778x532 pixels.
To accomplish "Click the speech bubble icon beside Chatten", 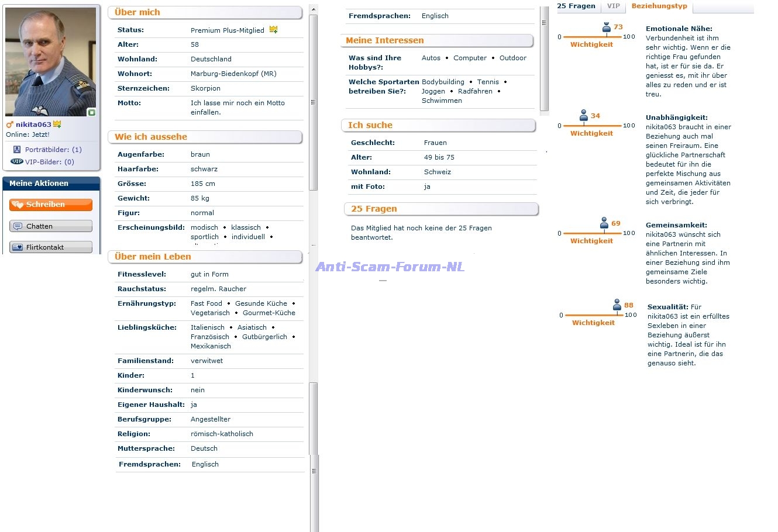I will (18, 226).
